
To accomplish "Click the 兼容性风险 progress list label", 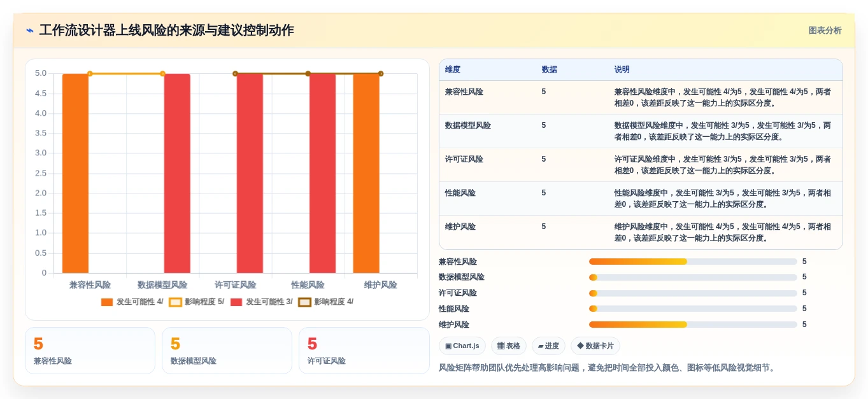I will (x=458, y=262).
